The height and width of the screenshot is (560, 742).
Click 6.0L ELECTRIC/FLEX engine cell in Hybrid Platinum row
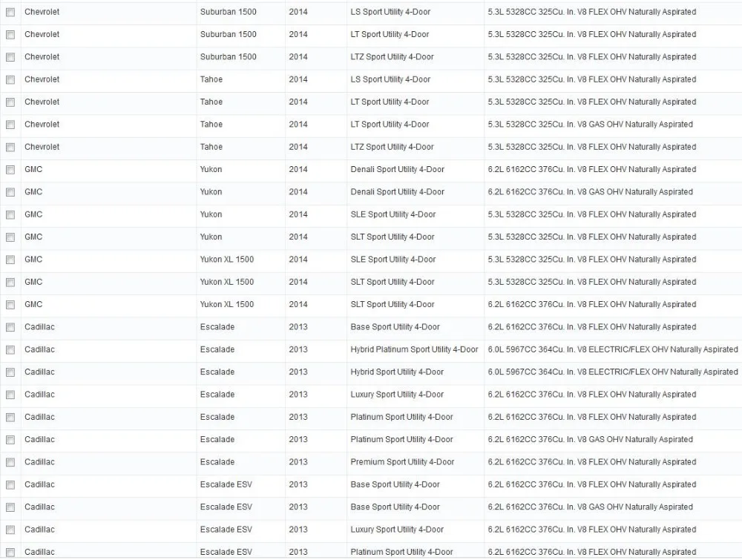613,349
